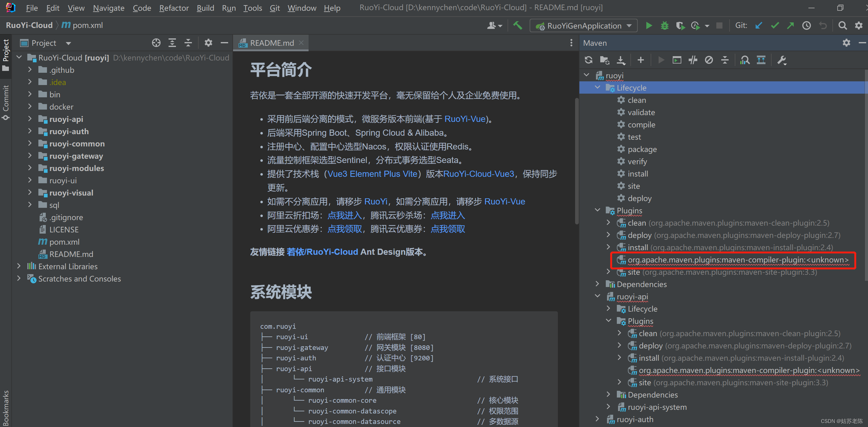
Task: Open editor tab options three-dot menu
Action: [x=571, y=43]
